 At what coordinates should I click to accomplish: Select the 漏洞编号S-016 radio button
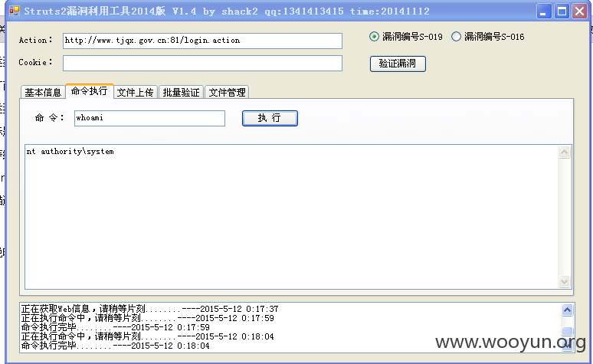tap(457, 37)
